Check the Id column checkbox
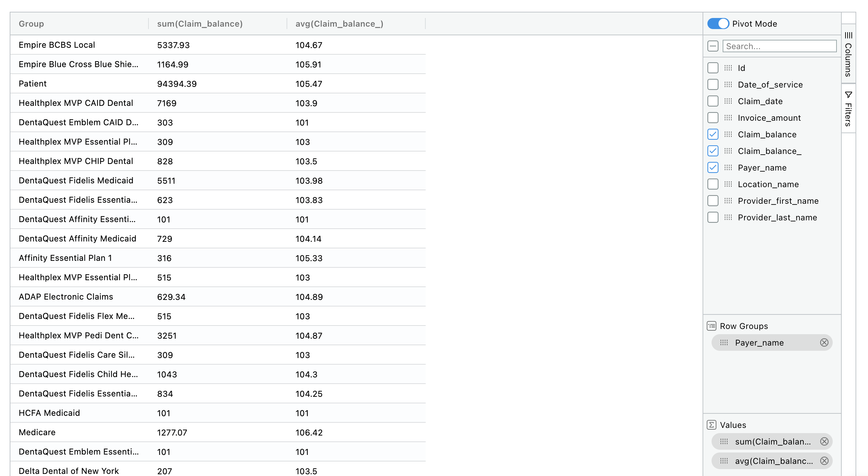 [713, 68]
